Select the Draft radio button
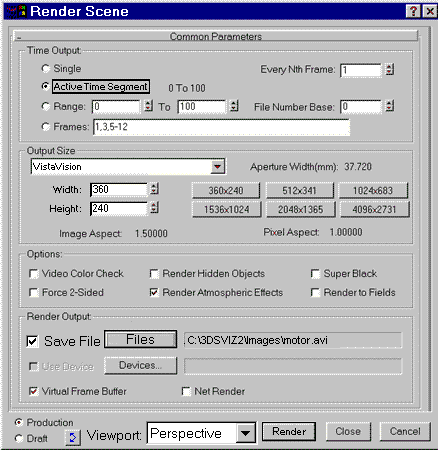438x450 pixels. coord(19,438)
